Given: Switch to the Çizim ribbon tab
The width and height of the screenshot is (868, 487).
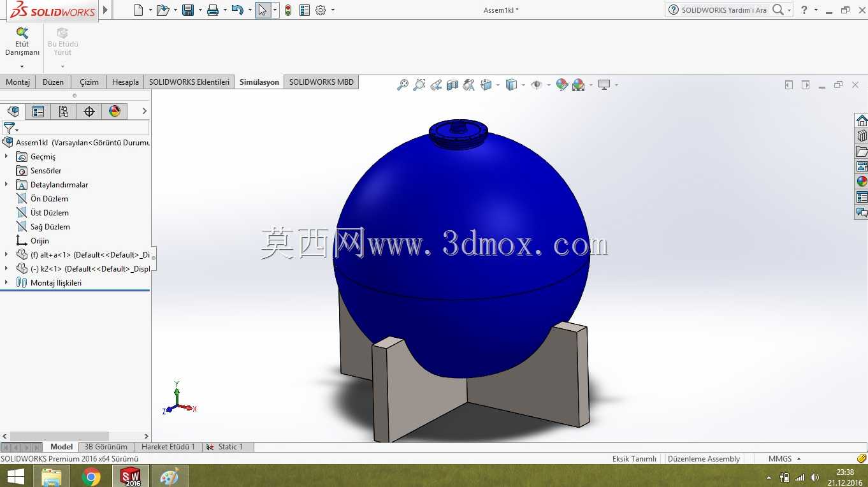Looking at the screenshot, I should pos(89,82).
